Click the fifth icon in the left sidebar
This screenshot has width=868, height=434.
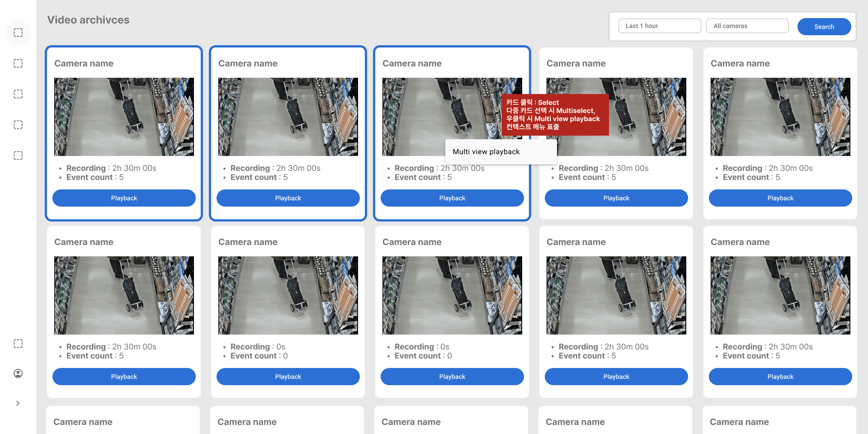pos(18,156)
